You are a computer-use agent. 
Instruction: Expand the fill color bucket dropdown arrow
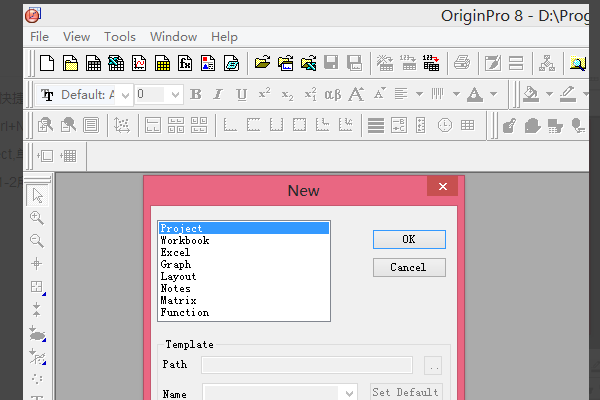click(x=549, y=94)
